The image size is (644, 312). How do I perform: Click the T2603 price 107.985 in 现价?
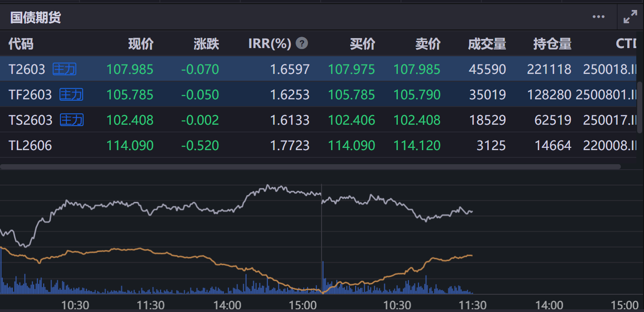130,69
